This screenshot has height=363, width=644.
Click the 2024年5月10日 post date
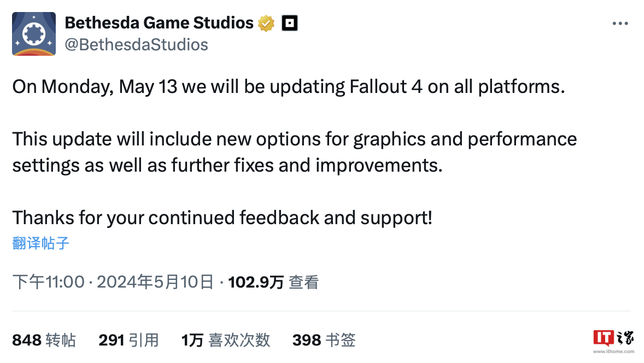155,282
